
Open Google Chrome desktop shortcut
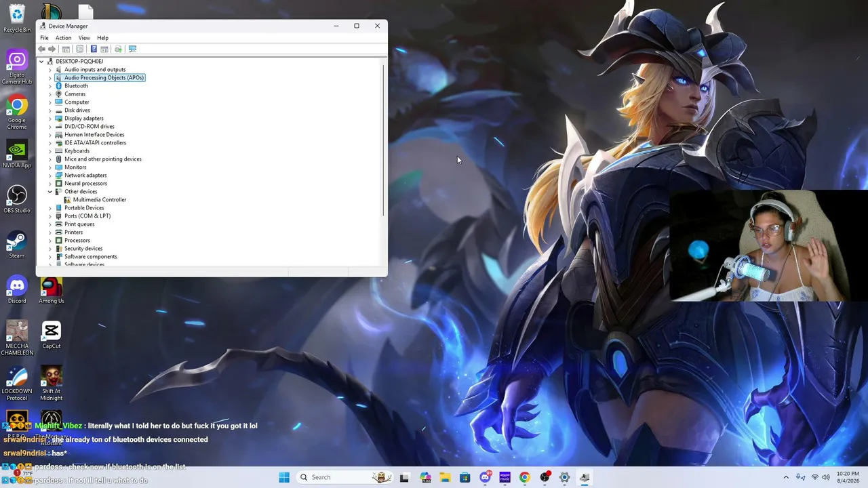point(17,113)
